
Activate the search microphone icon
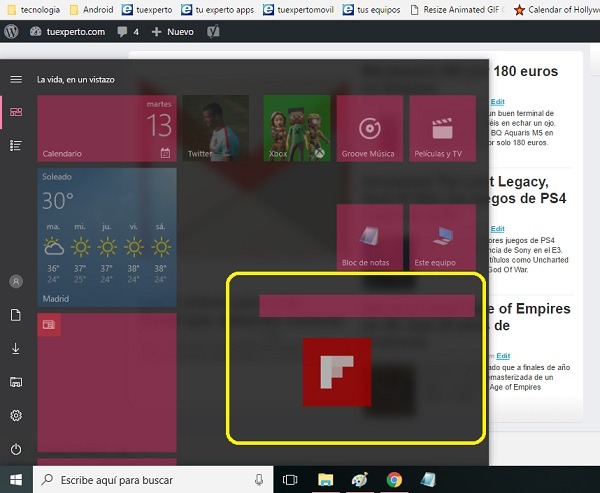pyautogui.click(x=259, y=480)
